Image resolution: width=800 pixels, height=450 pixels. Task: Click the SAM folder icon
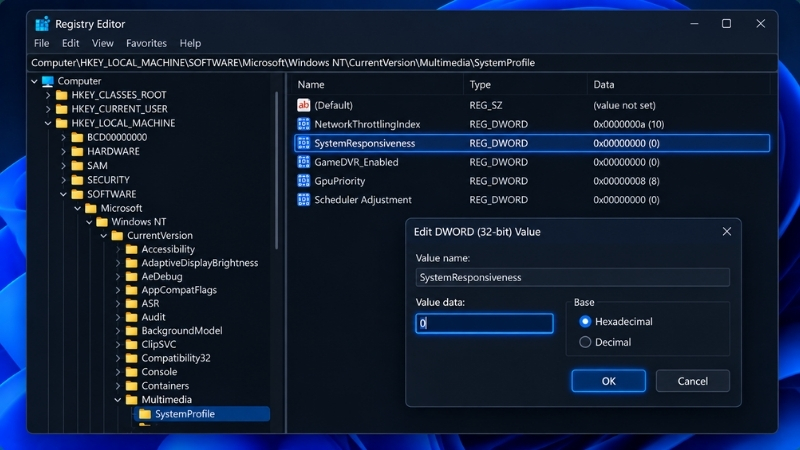point(78,166)
